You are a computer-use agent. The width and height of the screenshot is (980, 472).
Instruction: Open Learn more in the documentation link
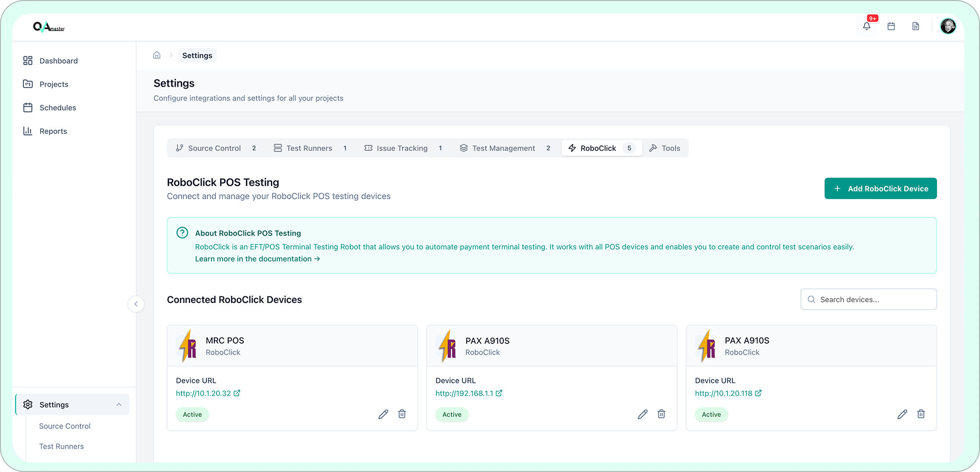pyautogui.click(x=257, y=259)
